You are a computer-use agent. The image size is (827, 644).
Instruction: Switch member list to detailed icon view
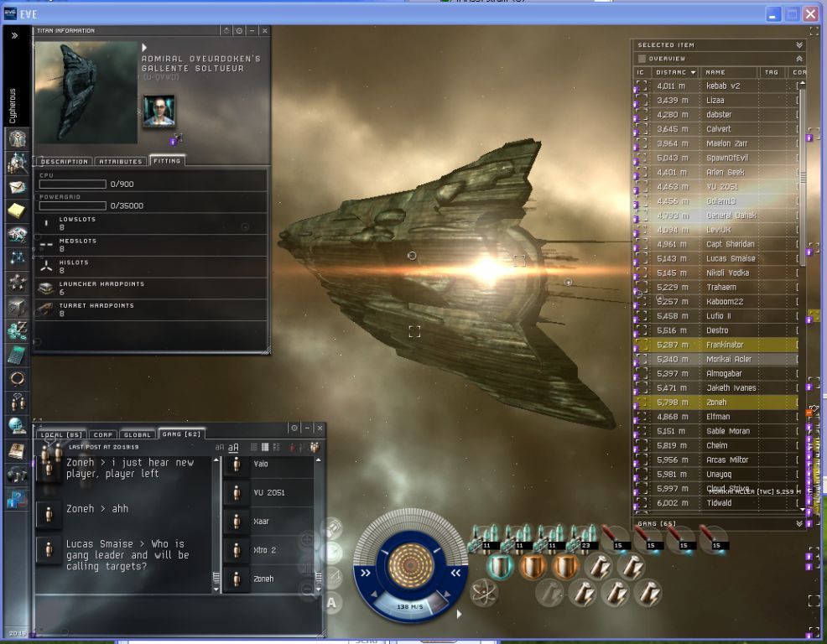277,447
